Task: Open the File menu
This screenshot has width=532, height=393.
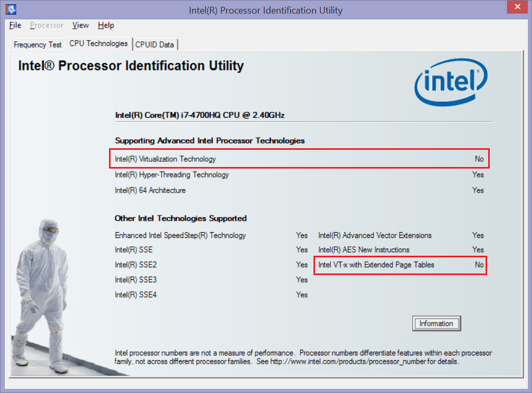Action: coord(15,25)
